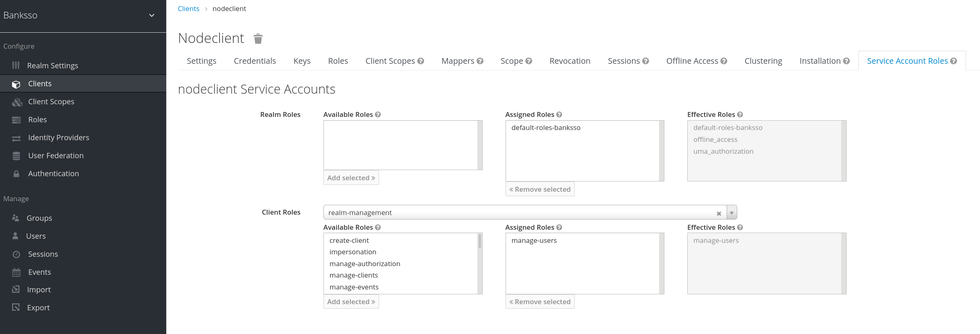980x334 pixels.
Task: Switch to the Credentials tab
Action: [255, 61]
